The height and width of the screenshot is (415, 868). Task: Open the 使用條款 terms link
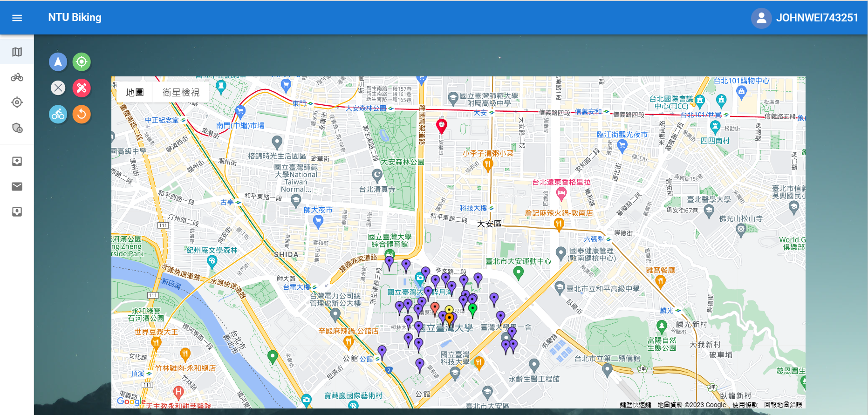745,405
